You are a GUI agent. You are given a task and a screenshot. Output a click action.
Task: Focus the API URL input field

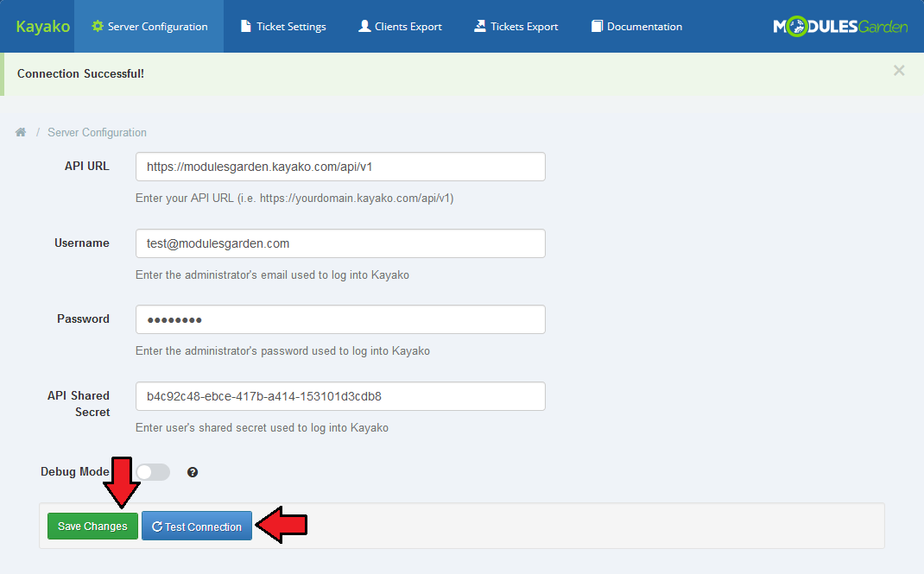[x=340, y=167]
